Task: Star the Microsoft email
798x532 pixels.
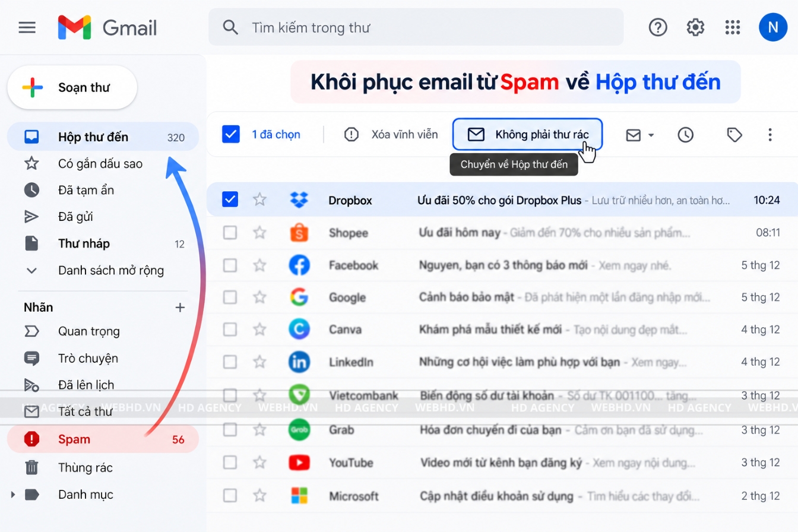Action: pyautogui.click(x=259, y=495)
